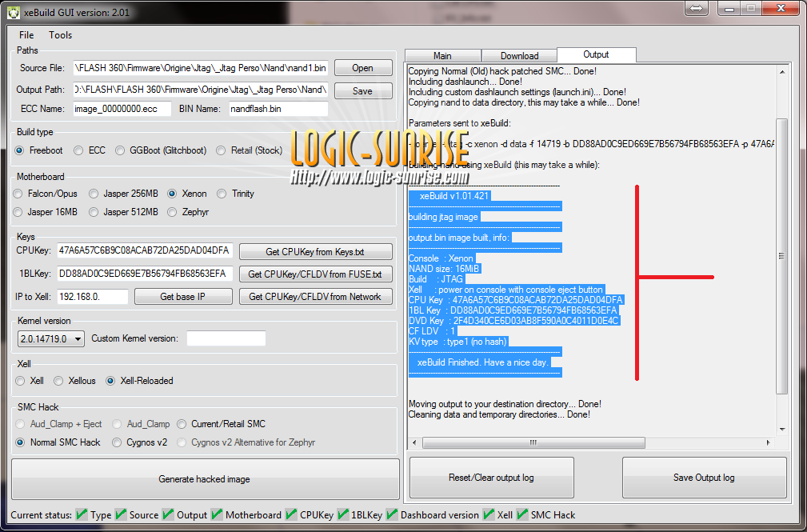The width and height of the screenshot is (807, 532).
Task: Click the Save button for Output Path
Action: tap(363, 90)
